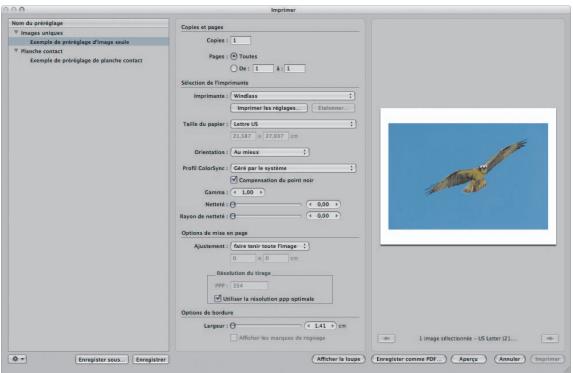Increase Gamma value with right arrow
This screenshot has height=373, width=573.
tap(261, 192)
